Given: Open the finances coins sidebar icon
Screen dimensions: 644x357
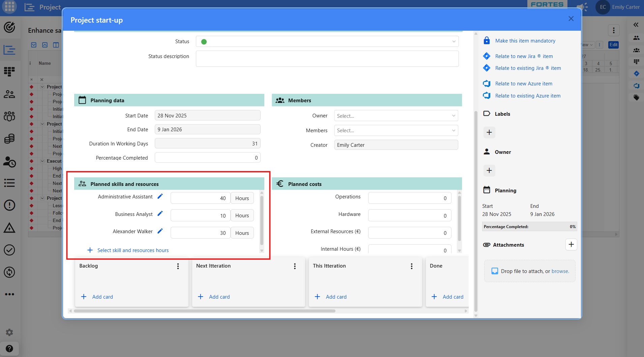Looking at the screenshot, I should [x=9, y=139].
